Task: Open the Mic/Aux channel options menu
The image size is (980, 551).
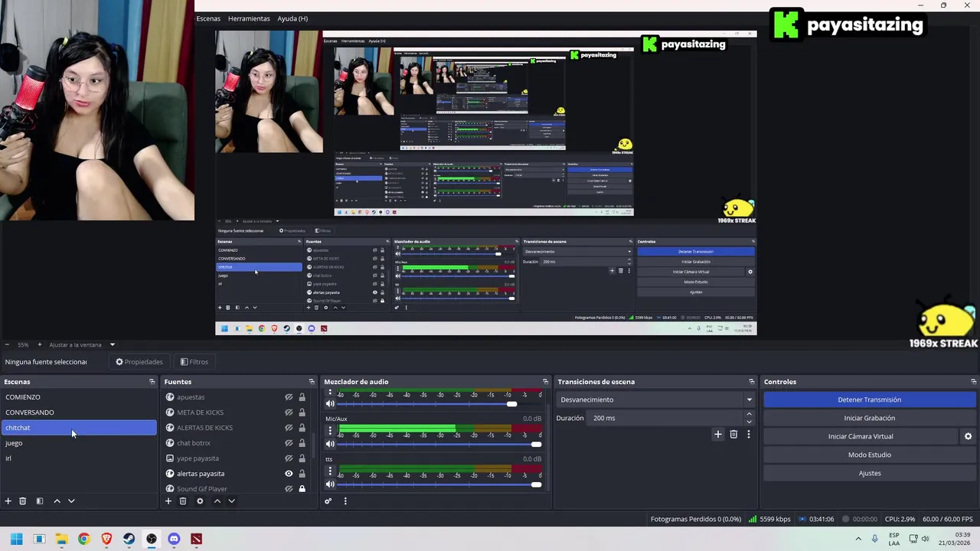Action: pos(330,431)
